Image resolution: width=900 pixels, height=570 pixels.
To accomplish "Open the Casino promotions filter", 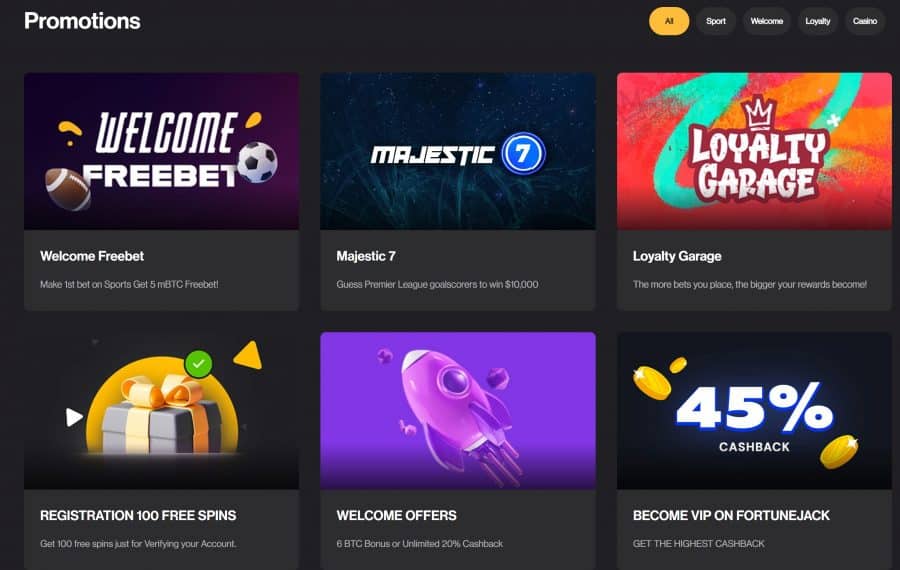I will 864,21.
